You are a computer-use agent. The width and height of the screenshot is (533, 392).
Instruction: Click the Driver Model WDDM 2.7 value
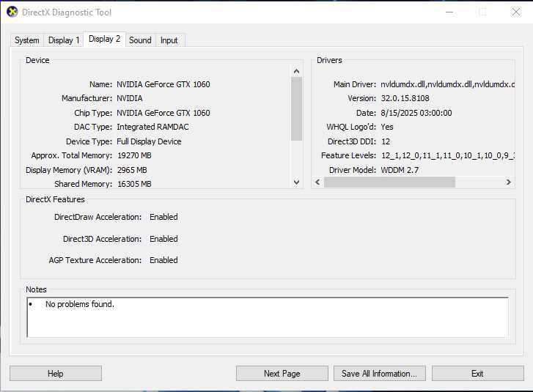pos(400,170)
